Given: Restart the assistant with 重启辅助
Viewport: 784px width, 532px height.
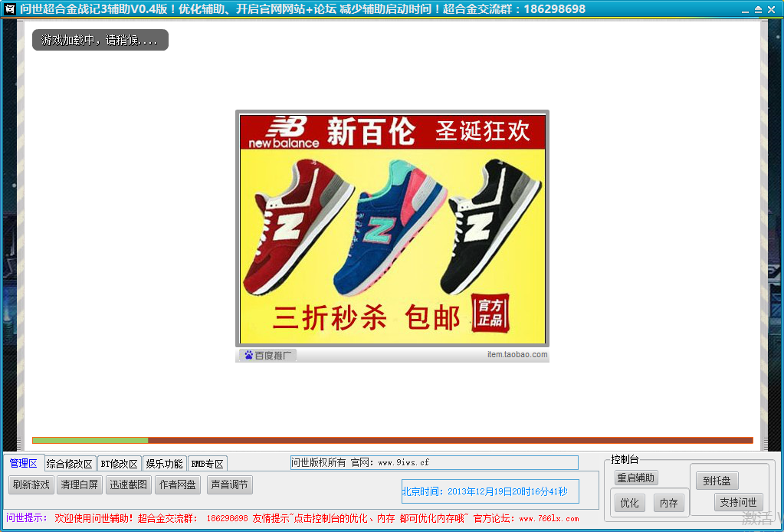Looking at the screenshot, I should (x=636, y=478).
